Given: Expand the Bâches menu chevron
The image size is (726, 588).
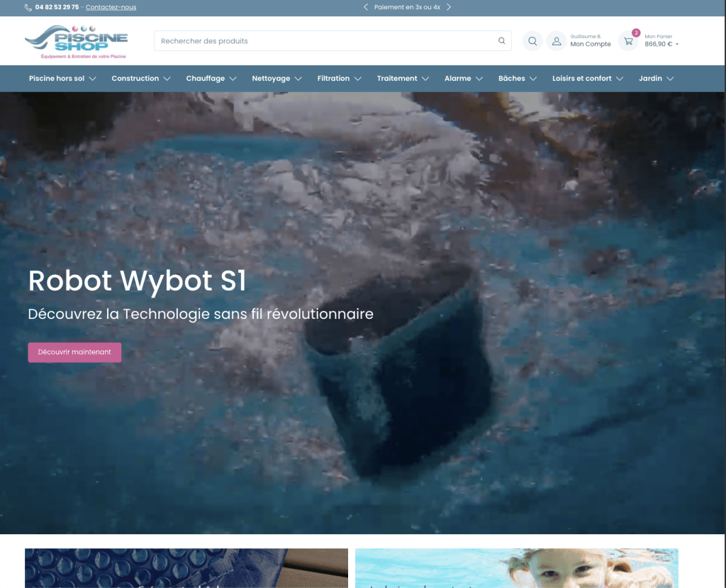Looking at the screenshot, I should 533,79.
